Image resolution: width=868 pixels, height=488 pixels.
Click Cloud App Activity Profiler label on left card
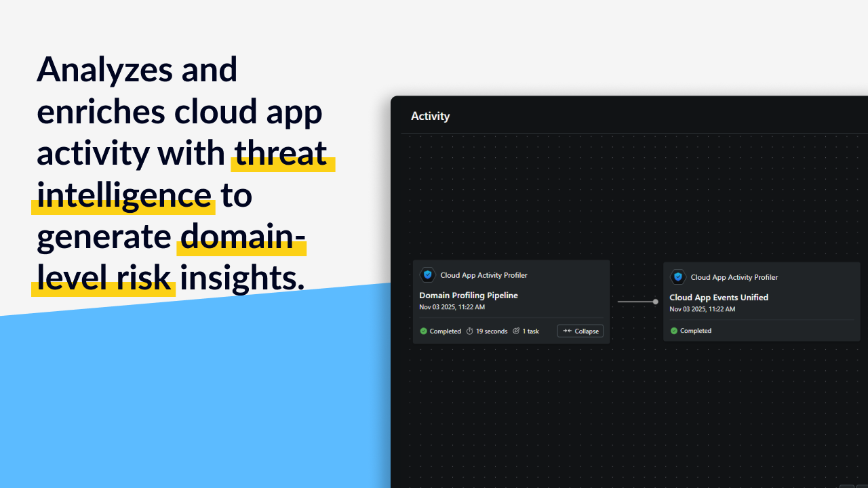(x=484, y=275)
